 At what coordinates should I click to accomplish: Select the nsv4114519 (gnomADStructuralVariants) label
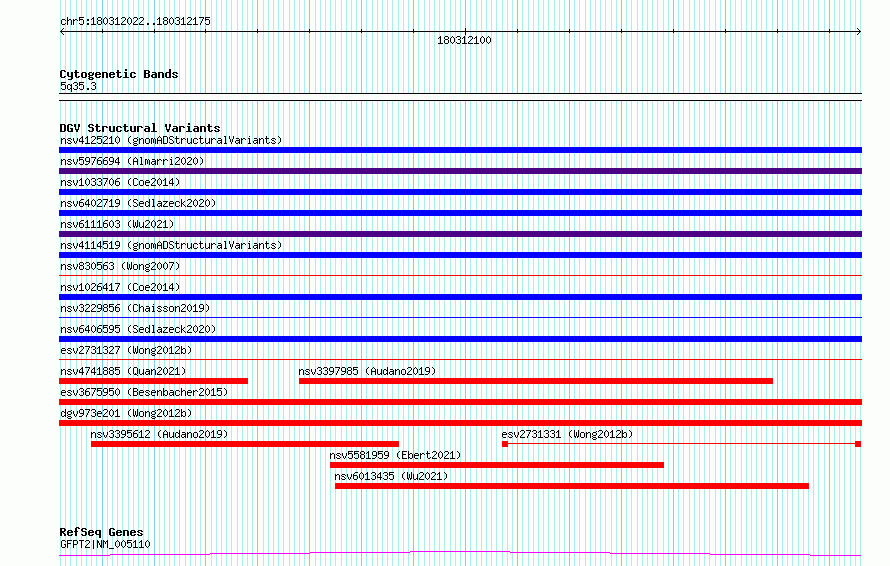point(171,245)
